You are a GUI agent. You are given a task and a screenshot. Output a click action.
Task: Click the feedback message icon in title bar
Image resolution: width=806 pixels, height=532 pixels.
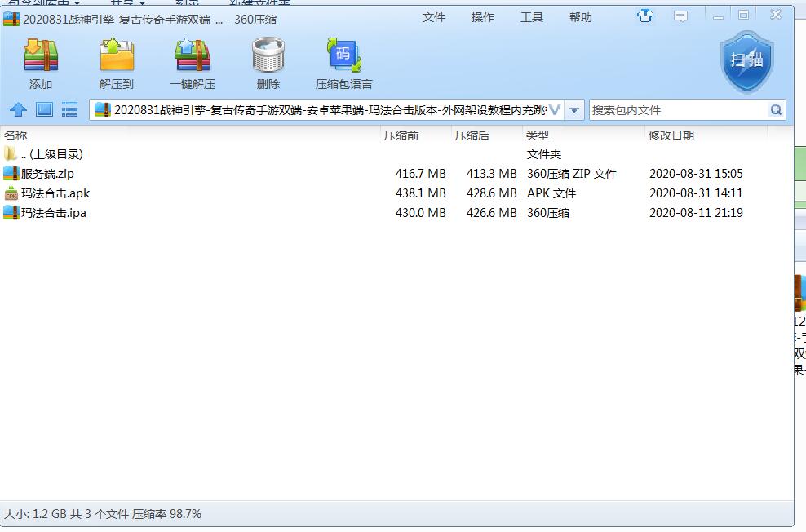point(680,16)
